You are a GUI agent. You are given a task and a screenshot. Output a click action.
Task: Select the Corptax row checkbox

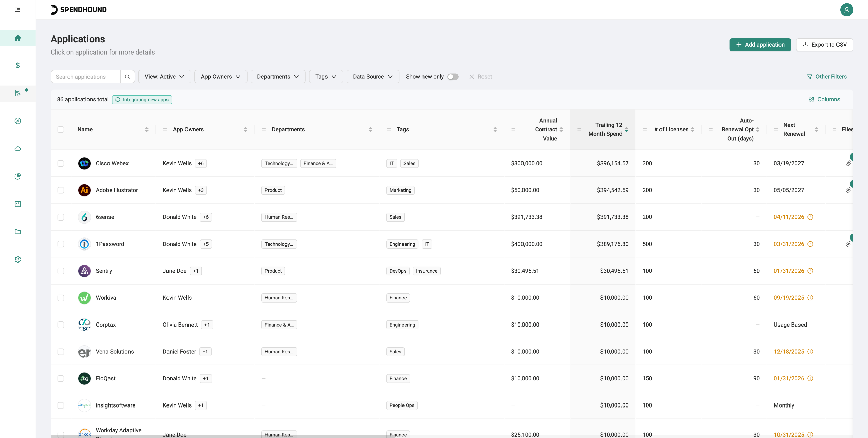(x=61, y=325)
